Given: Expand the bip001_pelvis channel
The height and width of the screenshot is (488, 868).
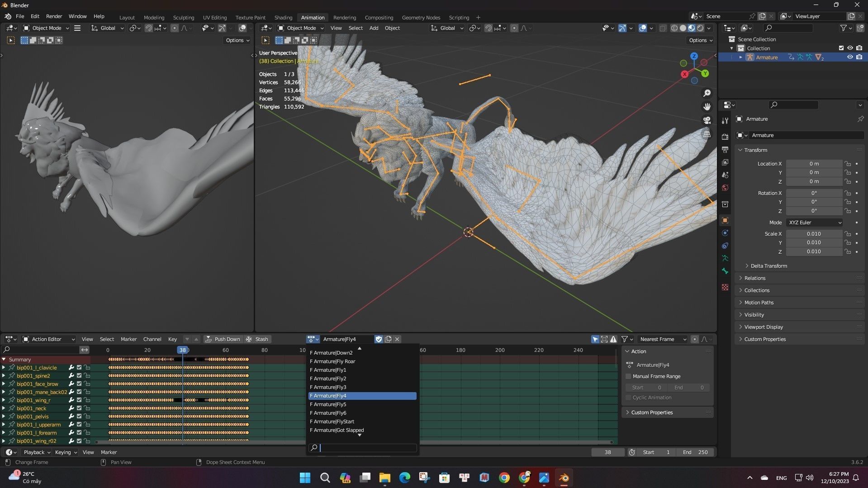Looking at the screenshot, I should 4,417.
